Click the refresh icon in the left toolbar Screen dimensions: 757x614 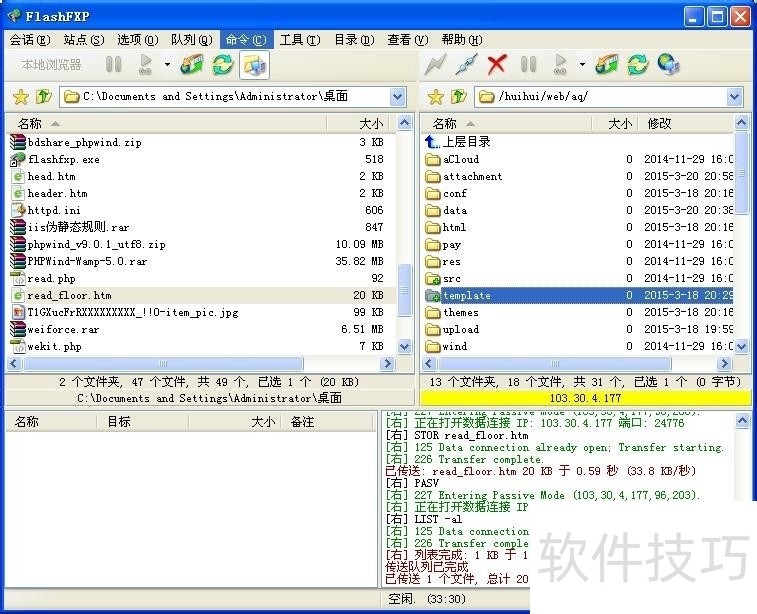[223, 65]
